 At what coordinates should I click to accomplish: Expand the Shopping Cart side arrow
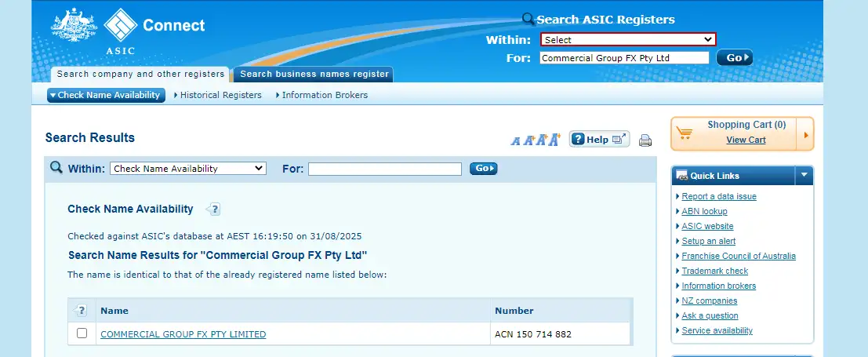click(805, 135)
